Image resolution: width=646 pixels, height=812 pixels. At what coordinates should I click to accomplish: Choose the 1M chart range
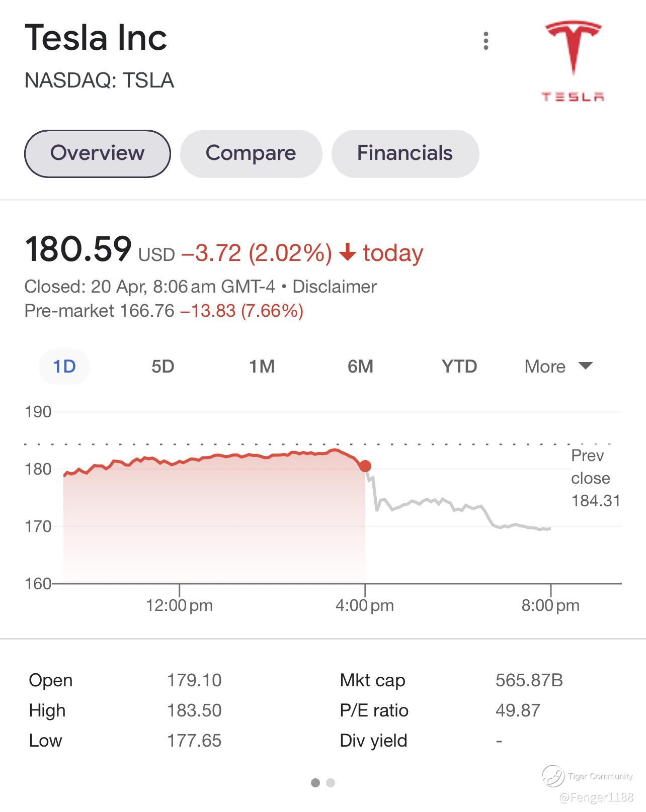pyautogui.click(x=262, y=366)
